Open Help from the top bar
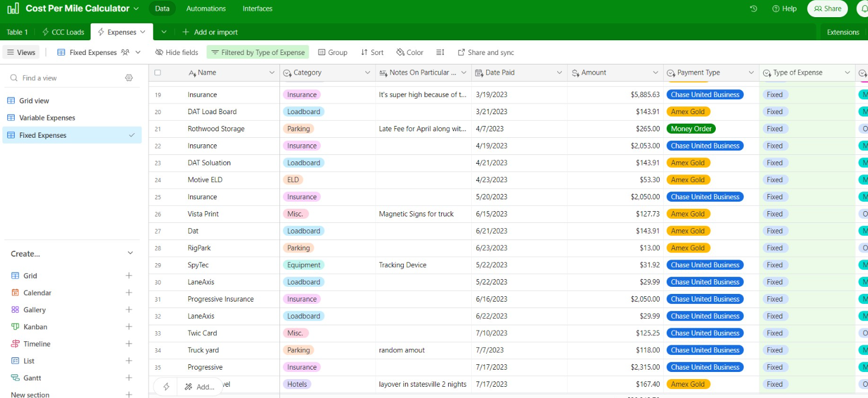 (785, 9)
